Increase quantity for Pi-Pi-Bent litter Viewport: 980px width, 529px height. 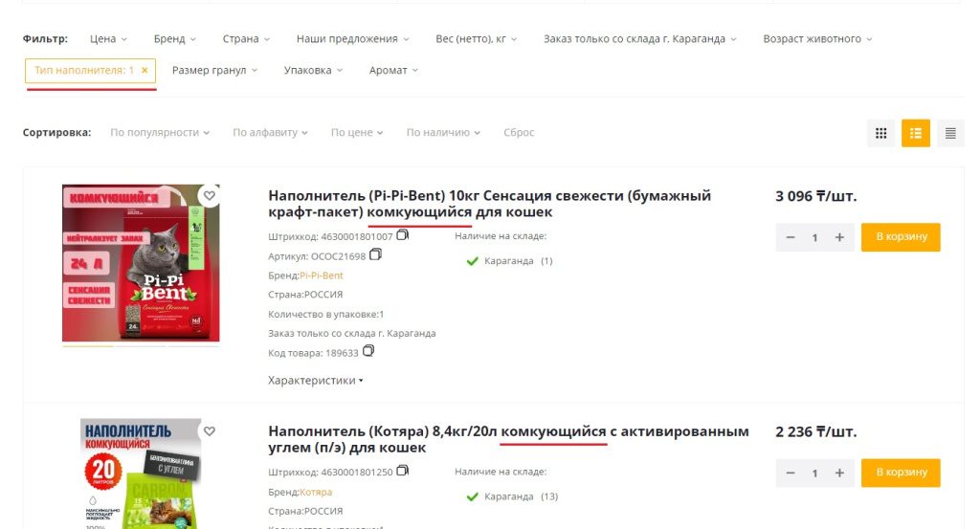coord(839,237)
